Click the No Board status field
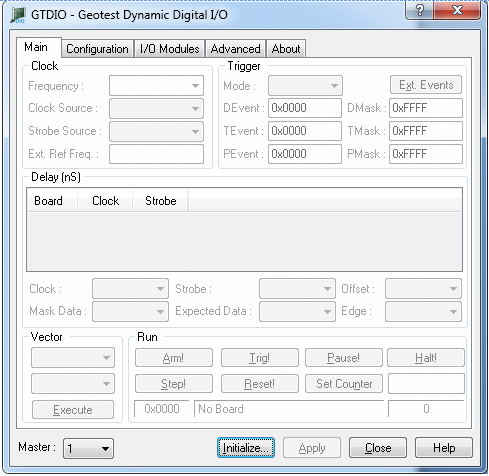This screenshot has width=489, height=476. coord(289,409)
